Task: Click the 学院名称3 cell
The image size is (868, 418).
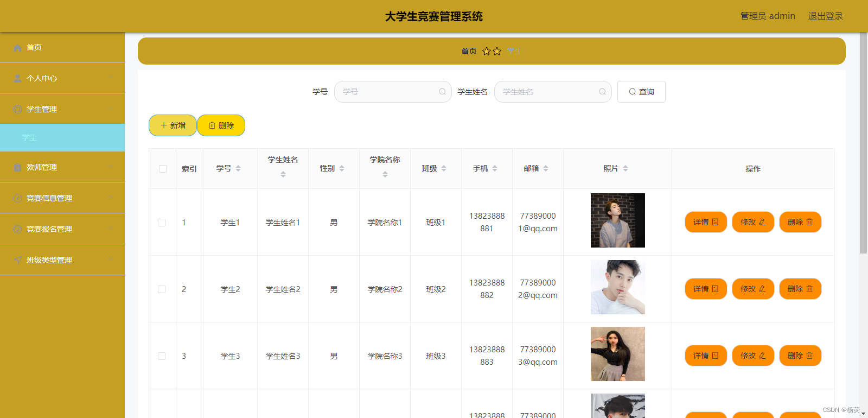Action: click(x=385, y=356)
